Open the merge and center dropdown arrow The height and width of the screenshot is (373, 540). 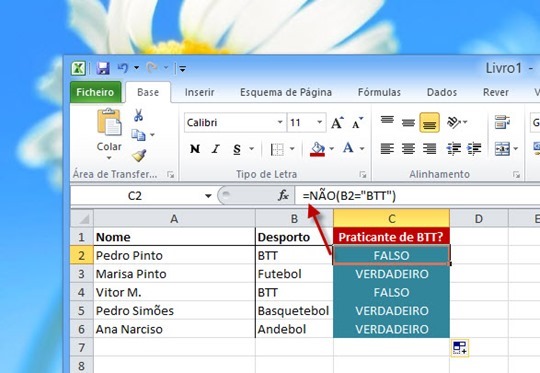click(516, 149)
